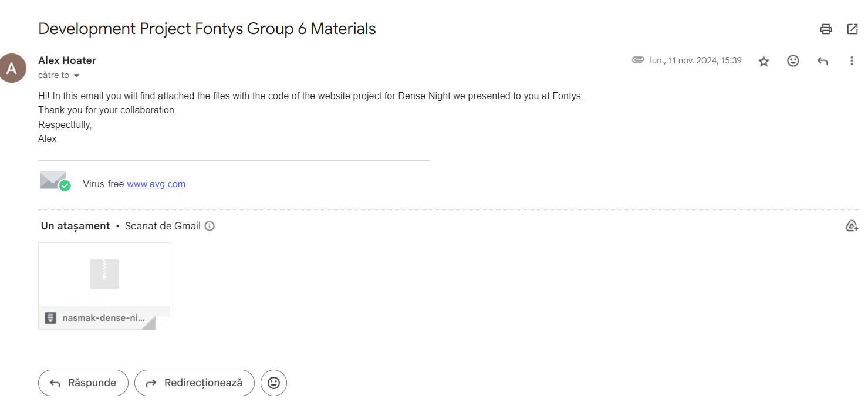Open the nasmak-dense-ni zip attachment preview
The height and width of the screenshot is (419, 868).
pyautogui.click(x=104, y=274)
